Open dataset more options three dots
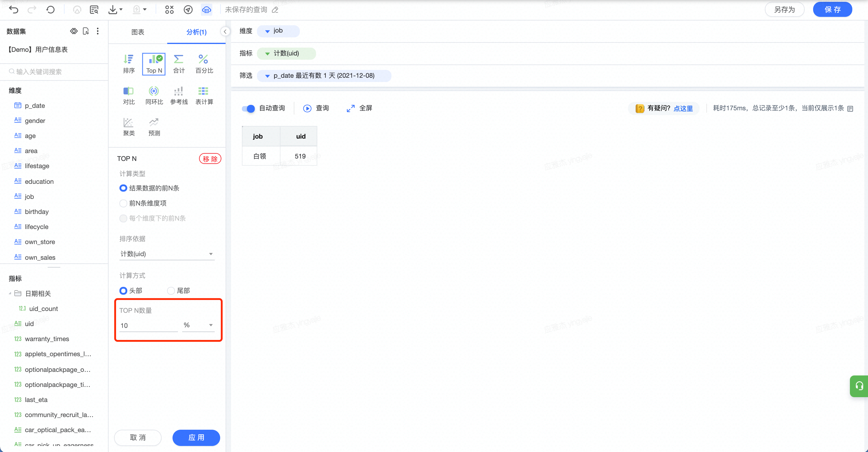Viewport: 868px width, 452px height. pos(98,31)
